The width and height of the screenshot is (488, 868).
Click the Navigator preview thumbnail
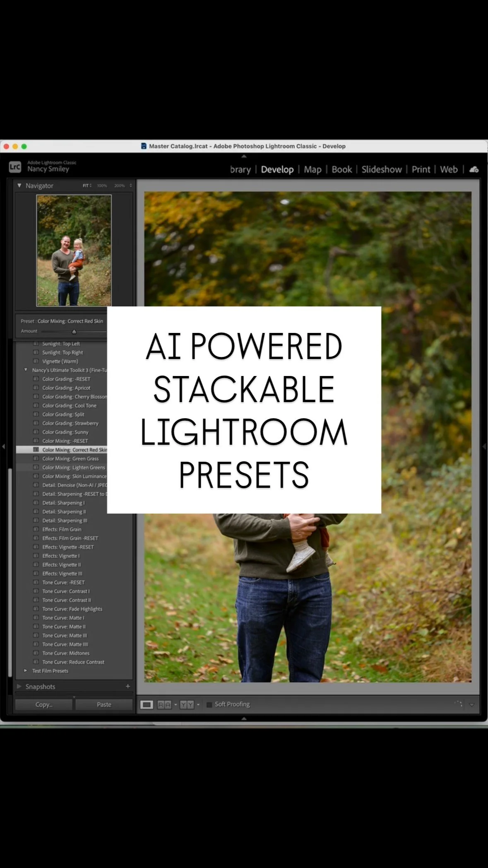coord(74,251)
